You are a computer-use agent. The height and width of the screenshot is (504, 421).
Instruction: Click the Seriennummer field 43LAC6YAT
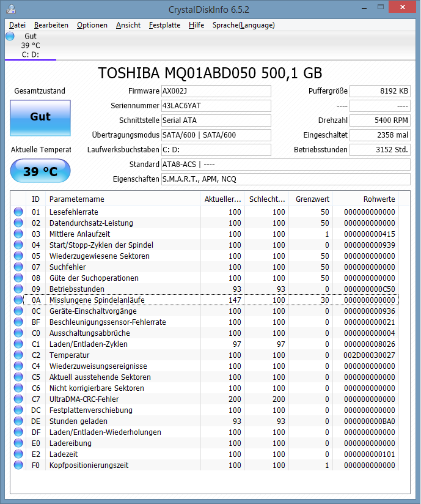(216, 106)
